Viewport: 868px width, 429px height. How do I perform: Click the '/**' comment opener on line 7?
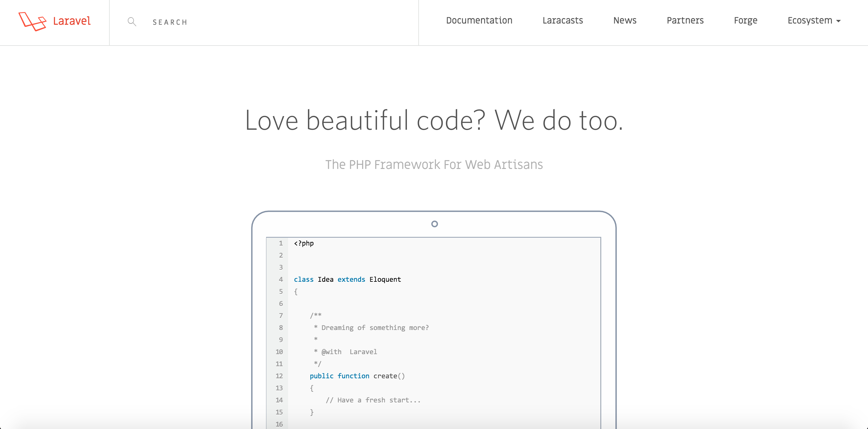(315, 315)
